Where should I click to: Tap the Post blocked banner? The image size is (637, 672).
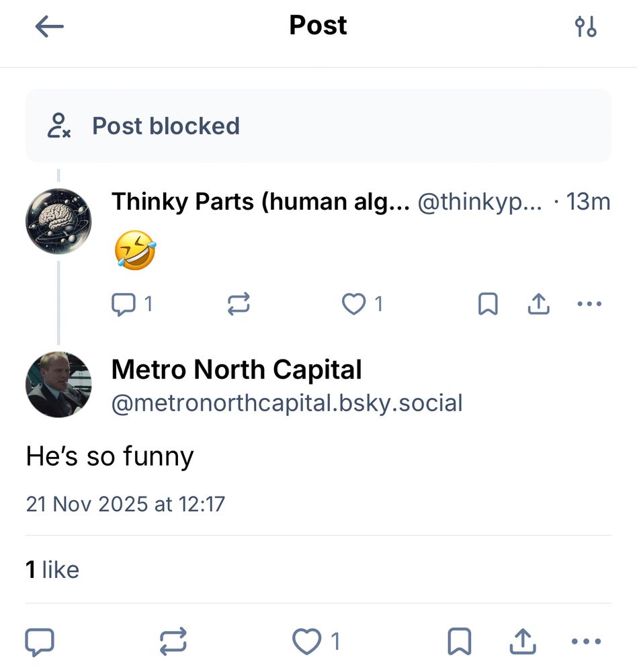(x=318, y=126)
